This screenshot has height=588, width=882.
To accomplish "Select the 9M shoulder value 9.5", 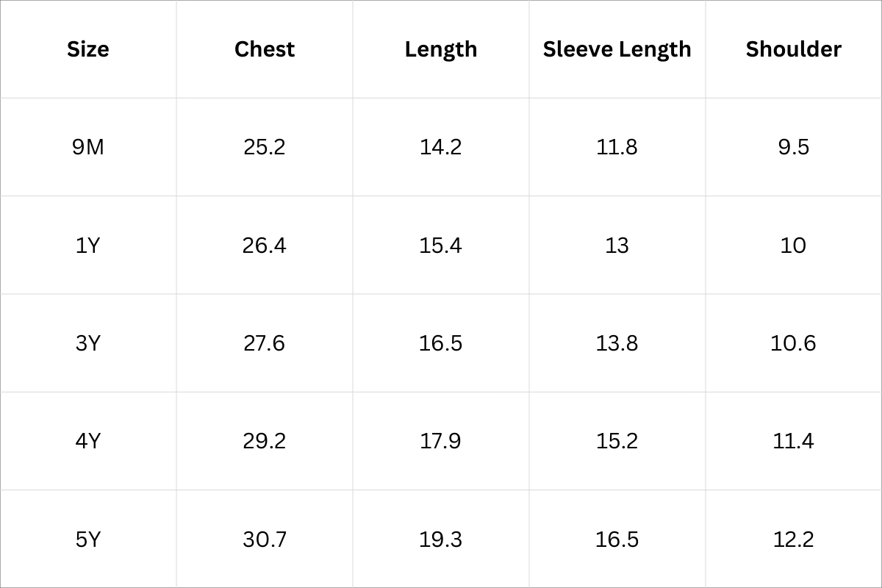I will coord(793,147).
